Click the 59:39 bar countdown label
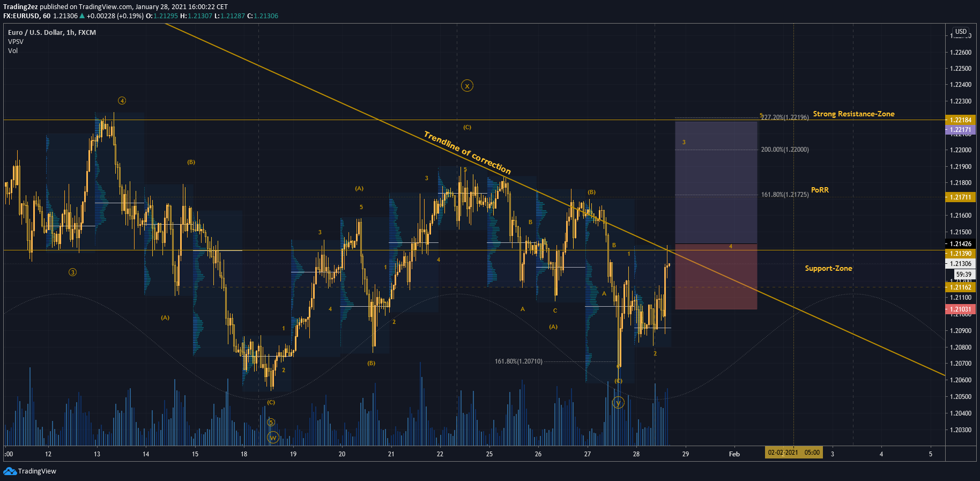Viewport: 980px width, 481px height. click(963, 274)
